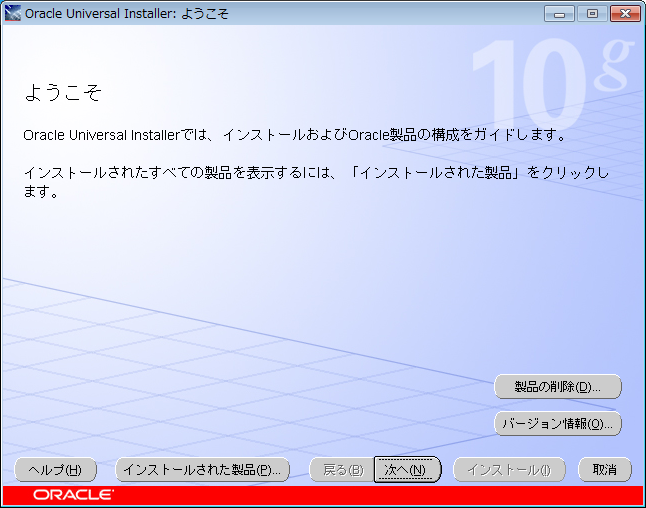This screenshot has height=508, width=646.
Task: Show installed products via インストールされた製品(P)
Action: (x=203, y=470)
